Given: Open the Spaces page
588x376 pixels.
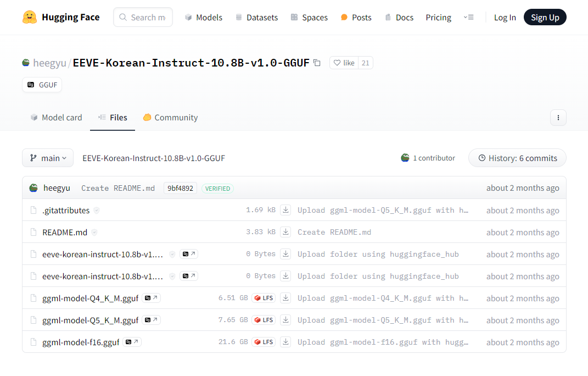Looking at the screenshot, I should [x=310, y=17].
